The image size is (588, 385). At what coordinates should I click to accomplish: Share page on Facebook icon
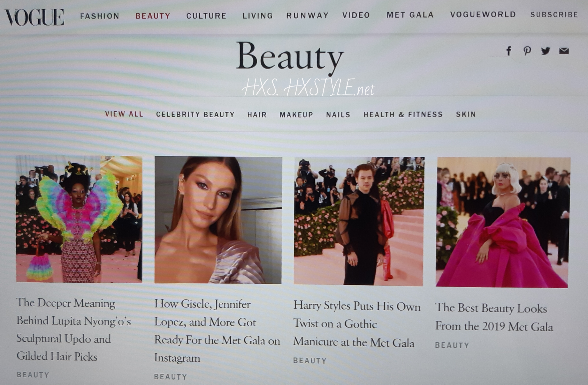click(509, 51)
